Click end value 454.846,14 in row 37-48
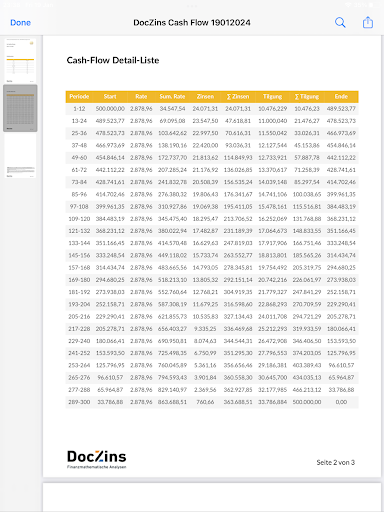 coord(341,146)
